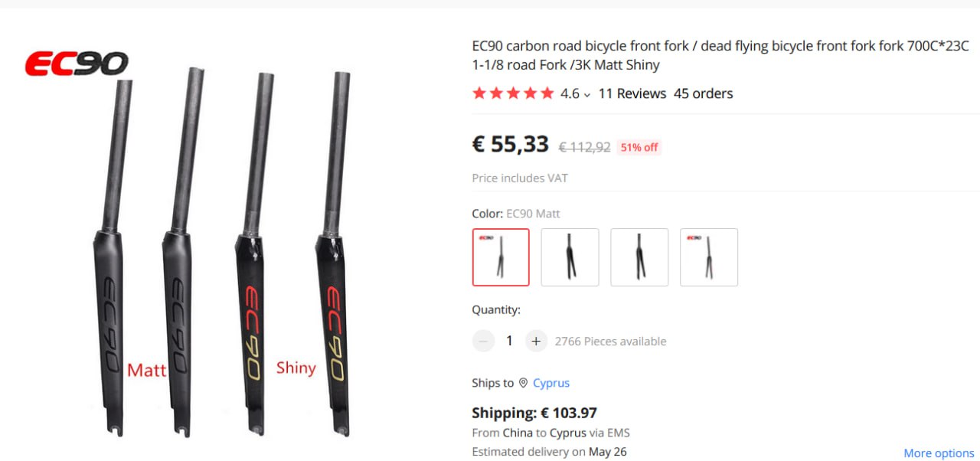The height and width of the screenshot is (461, 980).
Task: Increase quantity with the plus button
Action: [536, 341]
